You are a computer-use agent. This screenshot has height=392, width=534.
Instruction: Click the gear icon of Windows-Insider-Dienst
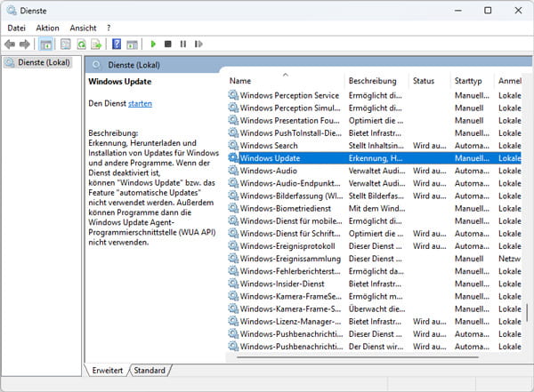233,284
